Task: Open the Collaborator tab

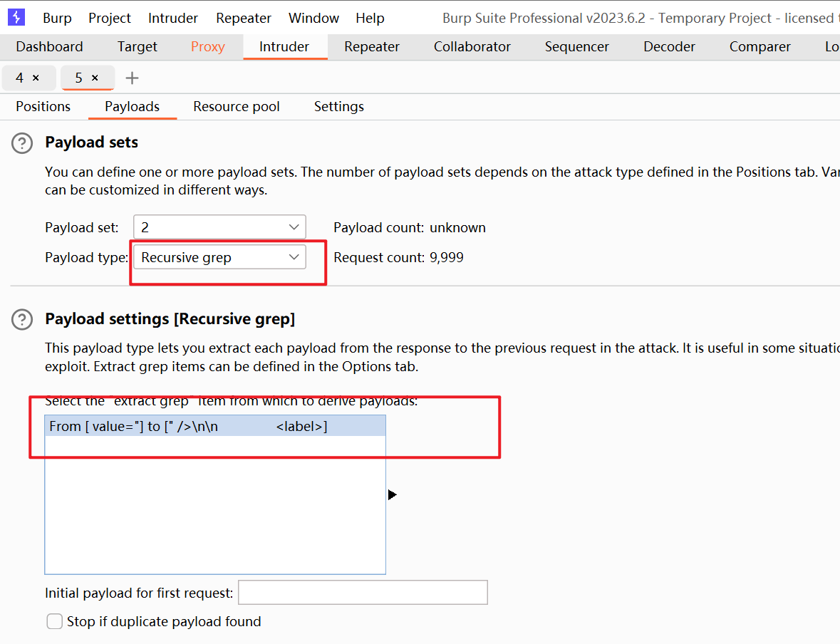Action: 472,47
